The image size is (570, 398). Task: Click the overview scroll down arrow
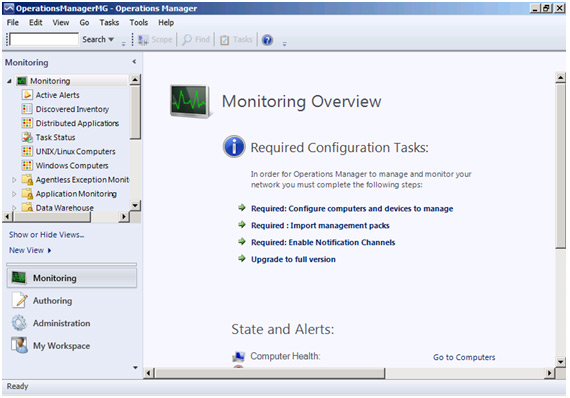[x=560, y=362]
